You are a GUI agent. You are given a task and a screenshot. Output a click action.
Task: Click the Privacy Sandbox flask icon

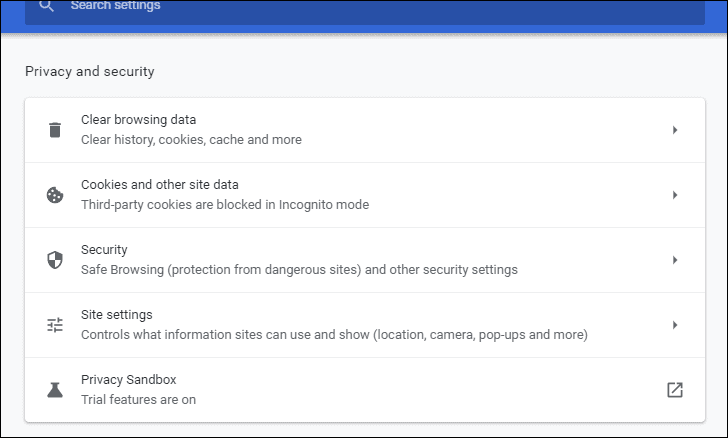click(x=55, y=390)
